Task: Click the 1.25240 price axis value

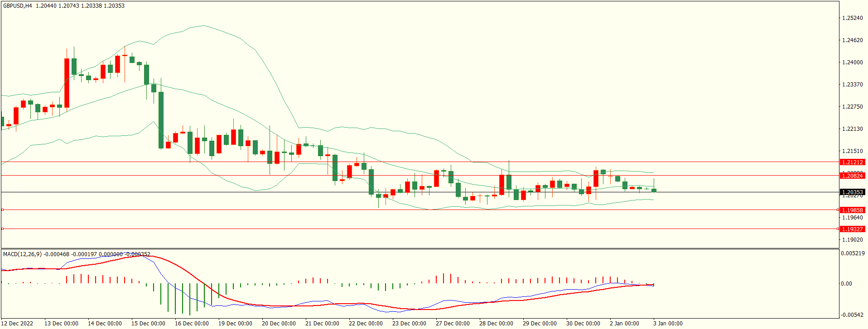Action: coord(852,18)
